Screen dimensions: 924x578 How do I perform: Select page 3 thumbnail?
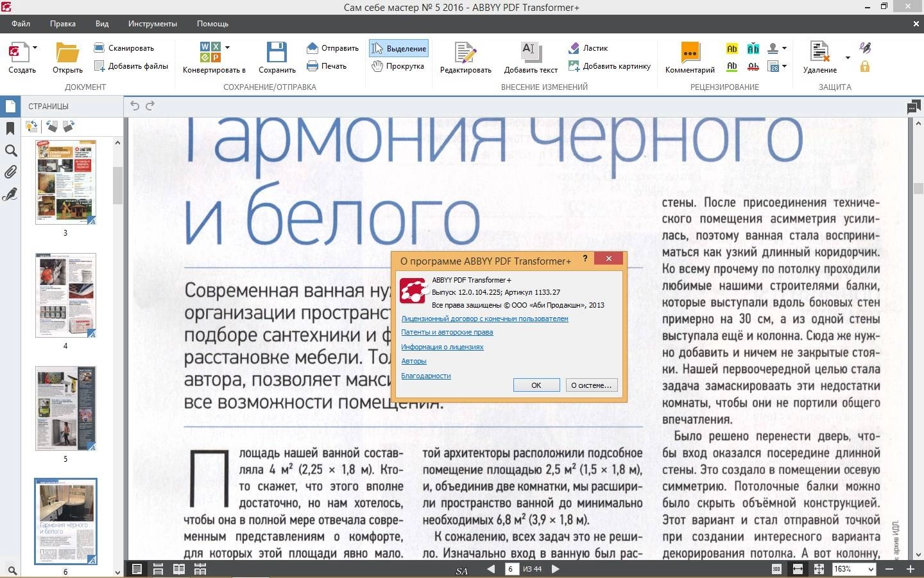pos(65,182)
